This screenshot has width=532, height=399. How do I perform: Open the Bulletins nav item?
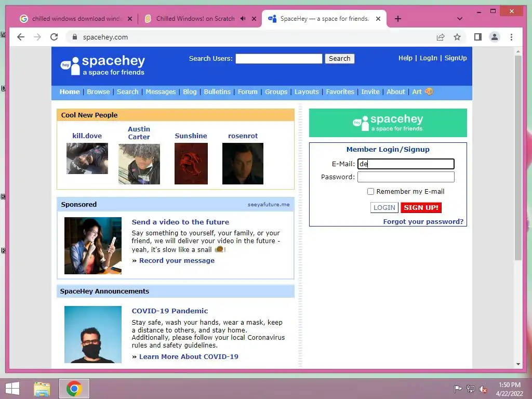pyautogui.click(x=217, y=91)
